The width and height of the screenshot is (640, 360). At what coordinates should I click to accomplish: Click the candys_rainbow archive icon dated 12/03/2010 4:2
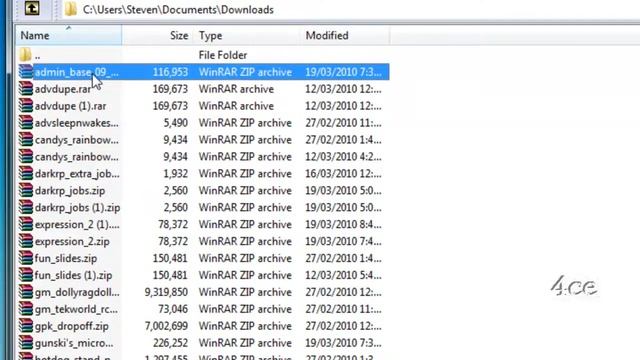[x=26, y=156]
